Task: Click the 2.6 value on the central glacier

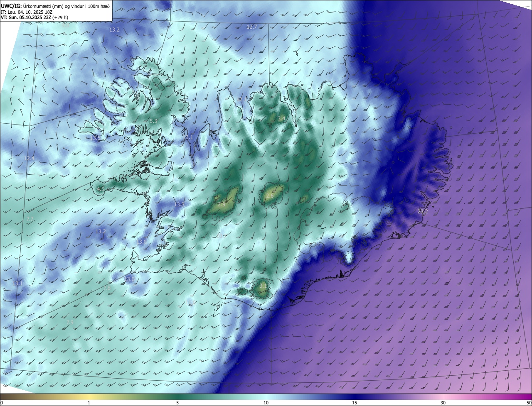Action: click(x=270, y=196)
